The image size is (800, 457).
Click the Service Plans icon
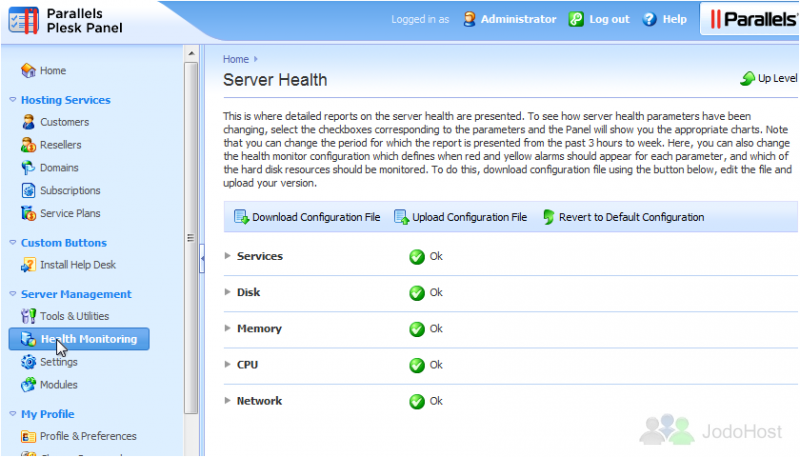[28, 213]
